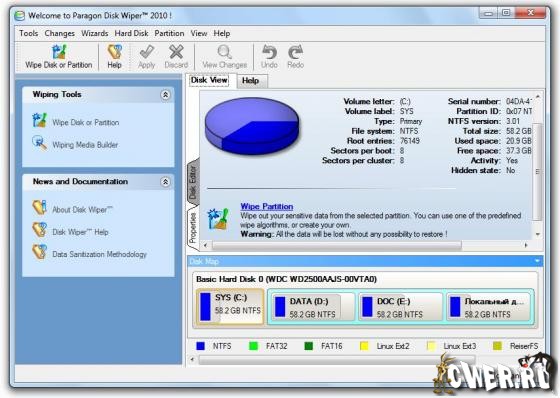Collapse the Wiping Tools panel
The image size is (560, 398).
point(165,95)
